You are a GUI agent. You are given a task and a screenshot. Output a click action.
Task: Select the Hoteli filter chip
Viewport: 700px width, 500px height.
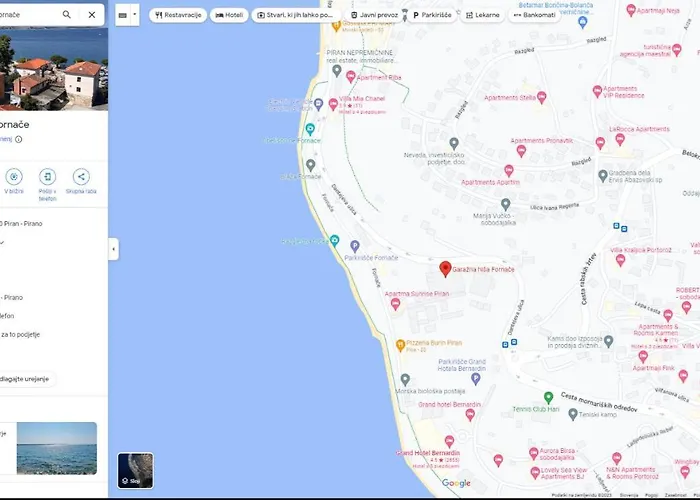tap(230, 15)
